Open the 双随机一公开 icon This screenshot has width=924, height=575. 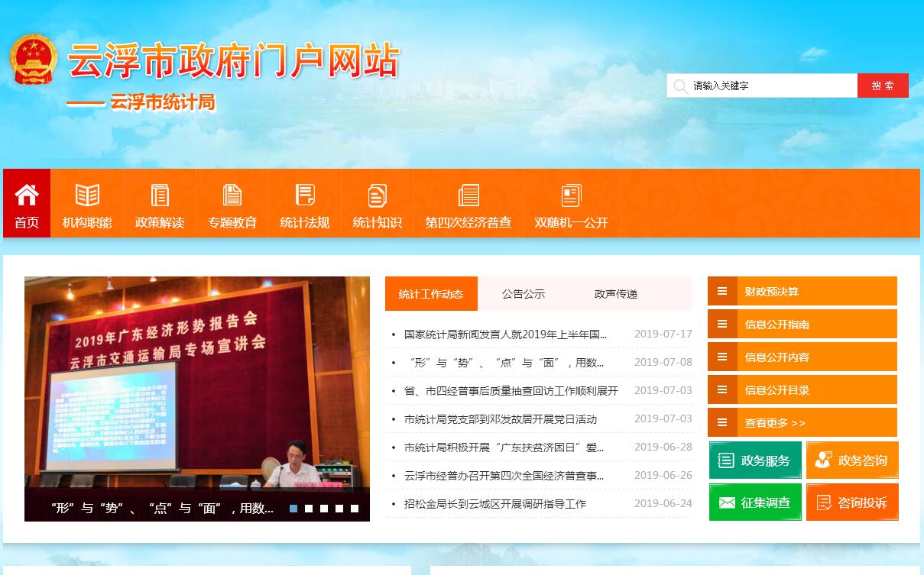(x=571, y=195)
